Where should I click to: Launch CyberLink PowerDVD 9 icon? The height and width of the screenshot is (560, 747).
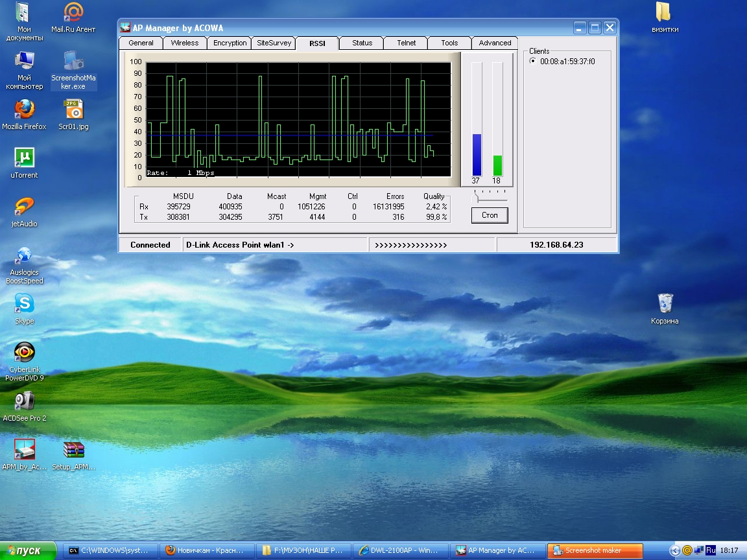[x=24, y=353]
